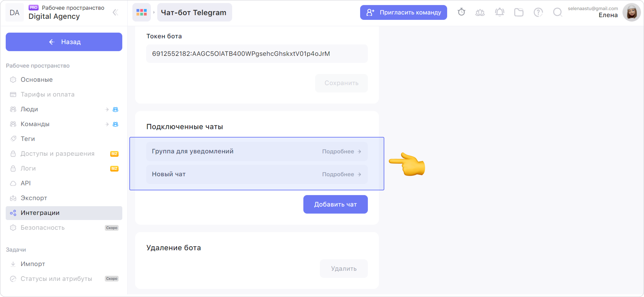
Task: Click the Digital Agency workspace name
Action: pos(54,16)
